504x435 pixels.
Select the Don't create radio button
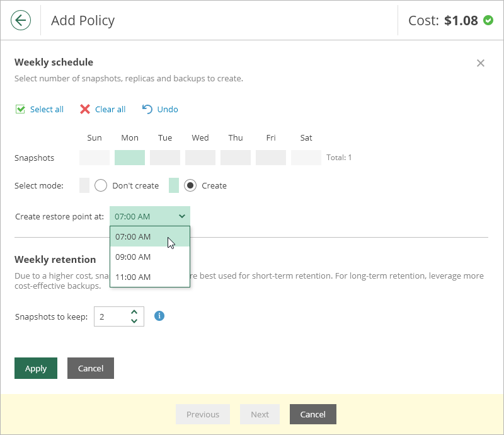pyautogui.click(x=101, y=185)
